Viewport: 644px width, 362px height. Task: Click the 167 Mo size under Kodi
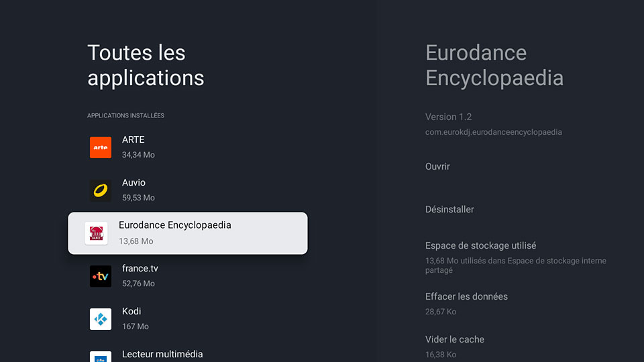(x=135, y=326)
